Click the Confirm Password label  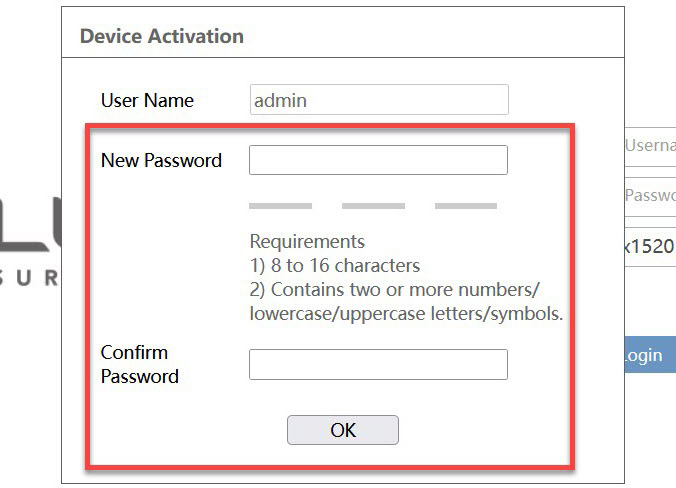(x=139, y=364)
